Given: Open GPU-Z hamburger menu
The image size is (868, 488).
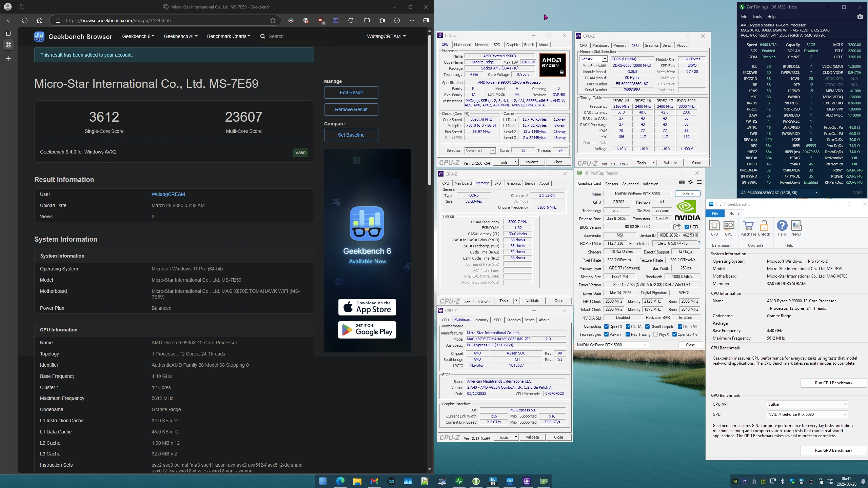Looking at the screenshot, I should 699,182.
